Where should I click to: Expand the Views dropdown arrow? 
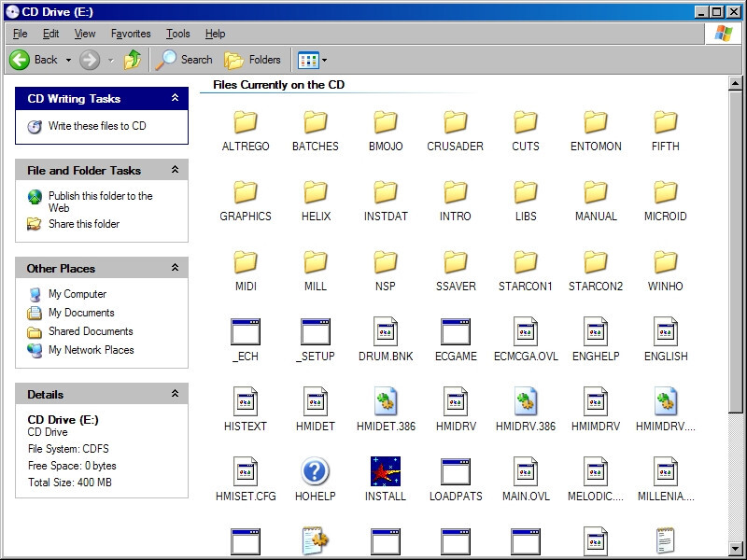[x=324, y=60]
